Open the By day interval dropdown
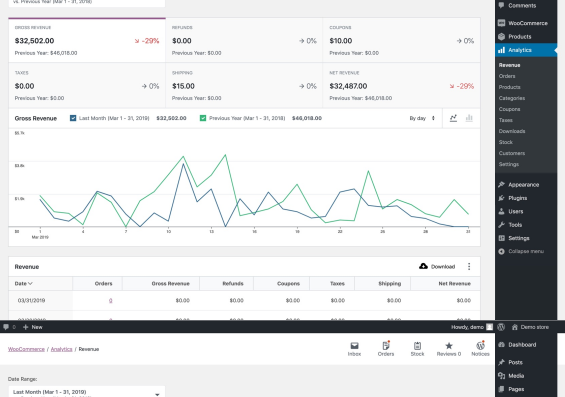 pos(422,118)
